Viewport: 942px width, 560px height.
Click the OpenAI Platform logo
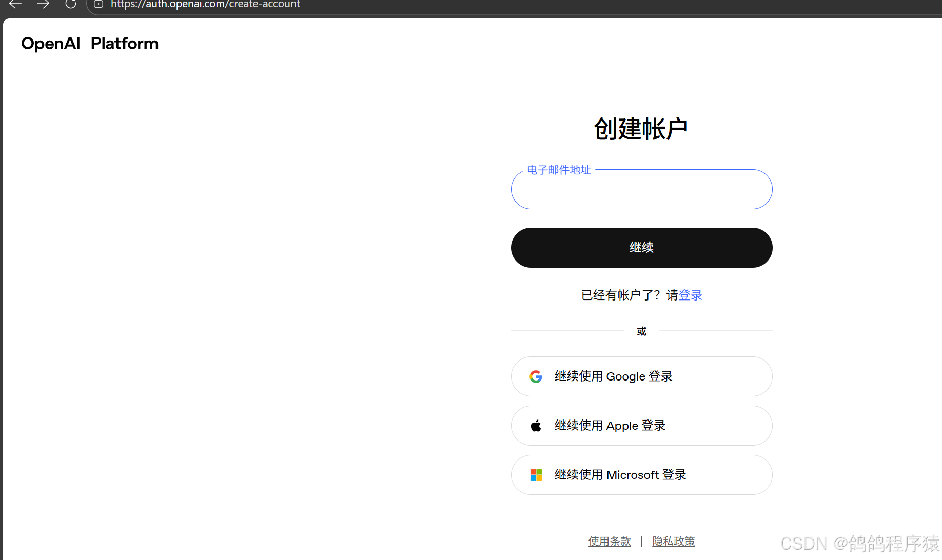(x=90, y=44)
